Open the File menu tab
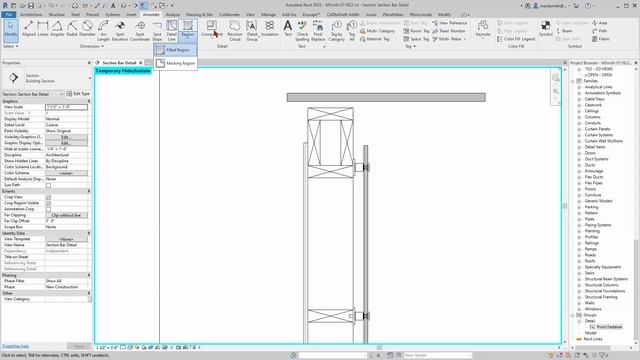Viewport: 640px width, 360px height. tap(9, 14)
